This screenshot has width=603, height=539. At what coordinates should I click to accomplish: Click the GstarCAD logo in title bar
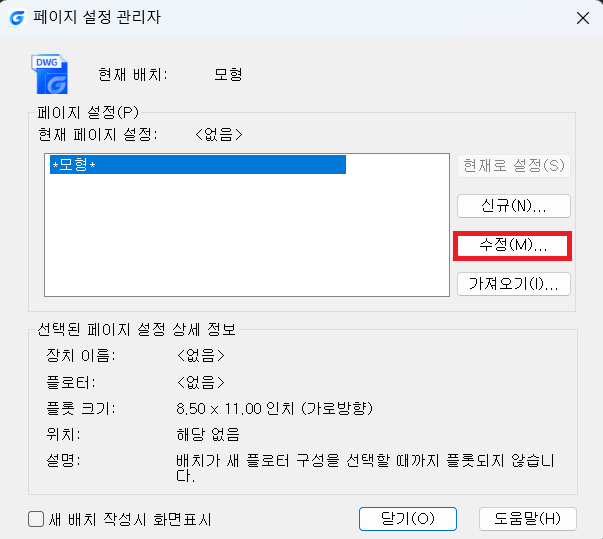coord(17,18)
